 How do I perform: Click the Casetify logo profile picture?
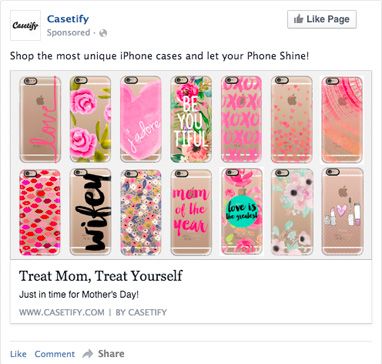[x=25, y=25]
